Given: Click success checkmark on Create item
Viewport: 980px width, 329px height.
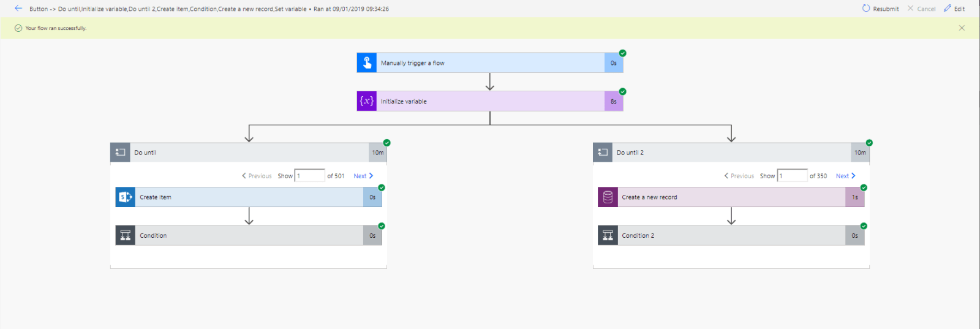Looking at the screenshot, I should pyautogui.click(x=382, y=187).
